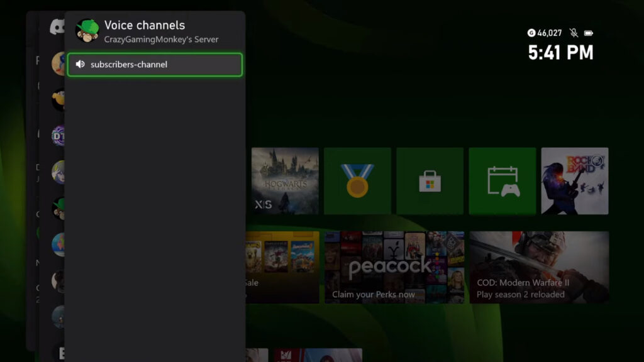This screenshot has width=644, height=362.
Task: Select the topmost server avatar in the Discord sidebar
Action: (x=57, y=63)
